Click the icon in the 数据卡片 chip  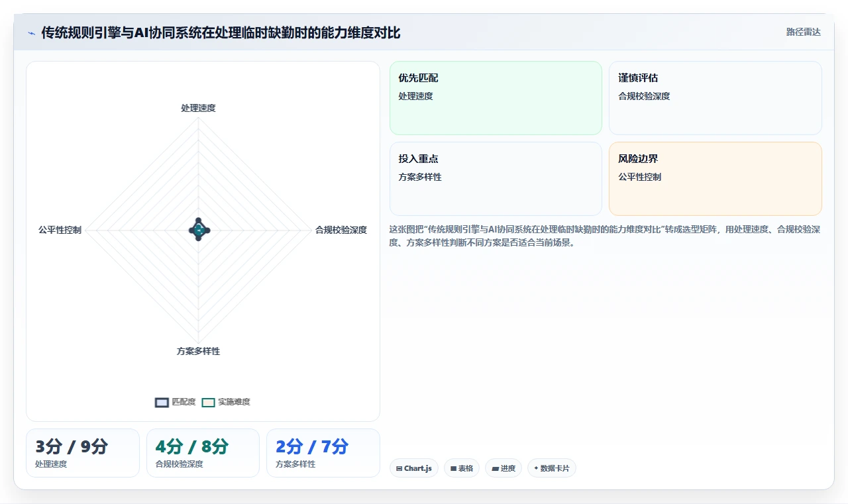point(536,468)
